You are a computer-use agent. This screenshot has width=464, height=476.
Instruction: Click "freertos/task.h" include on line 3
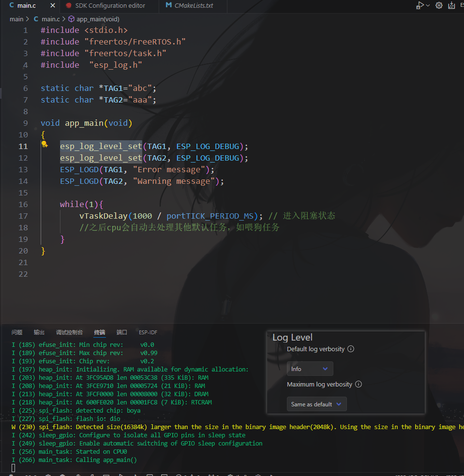pos(125,53)
